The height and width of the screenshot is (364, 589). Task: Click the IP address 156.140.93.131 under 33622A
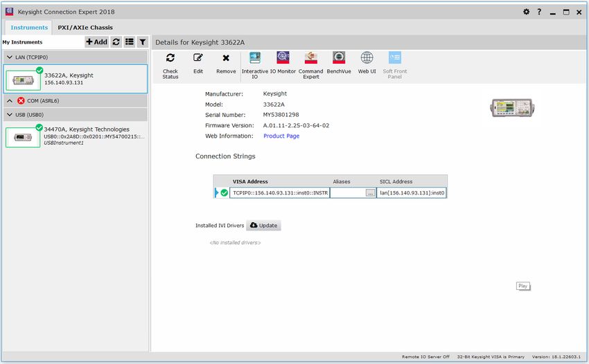point(64,82)
